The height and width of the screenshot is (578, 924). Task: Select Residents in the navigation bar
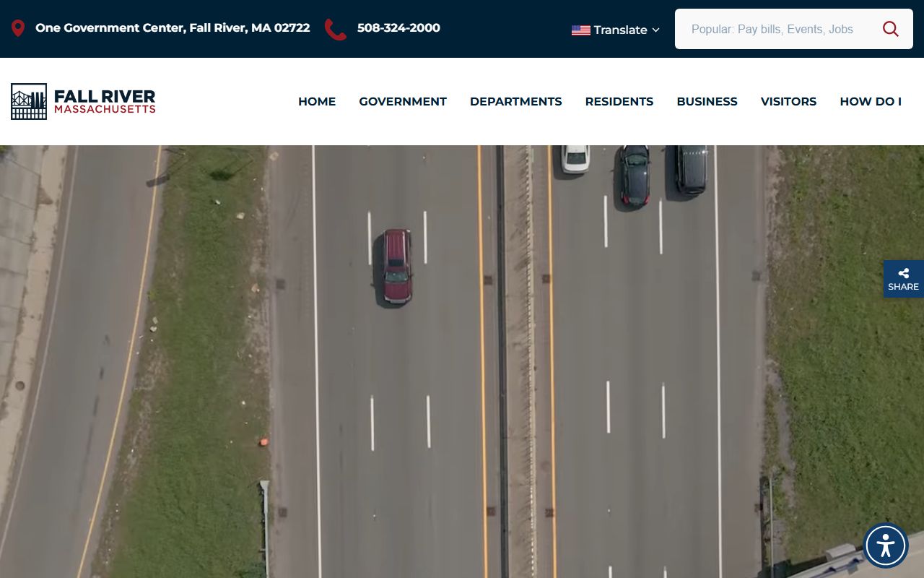point(619,102)
